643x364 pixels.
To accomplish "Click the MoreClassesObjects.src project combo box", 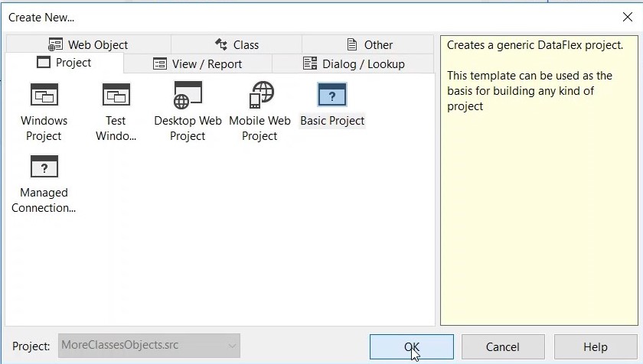I will [x=139, y=346].
